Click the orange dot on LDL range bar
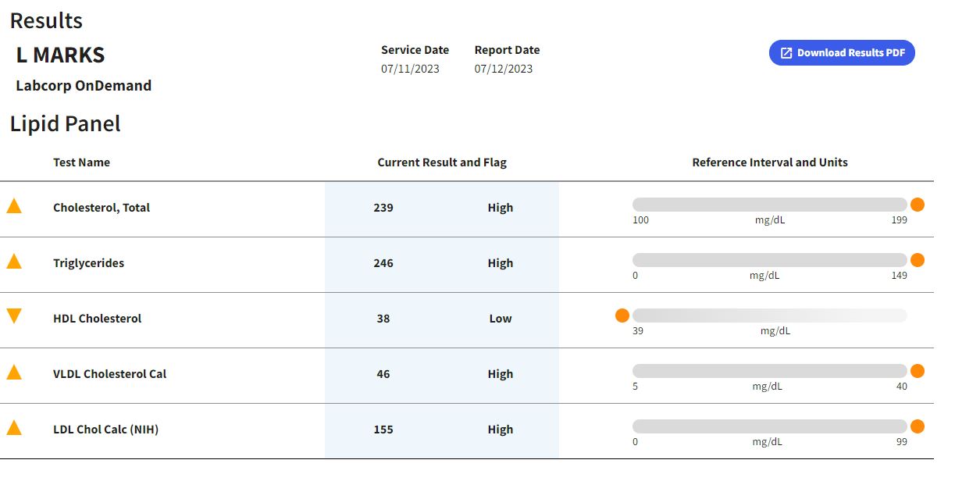The image size is (980, 492). (x=918, y=426)
